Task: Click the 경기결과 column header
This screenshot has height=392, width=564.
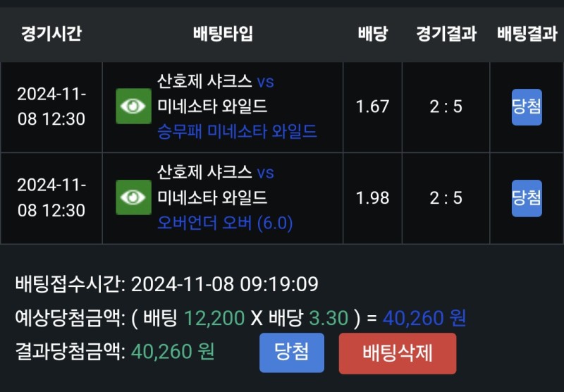Action: tap(446, 34)
